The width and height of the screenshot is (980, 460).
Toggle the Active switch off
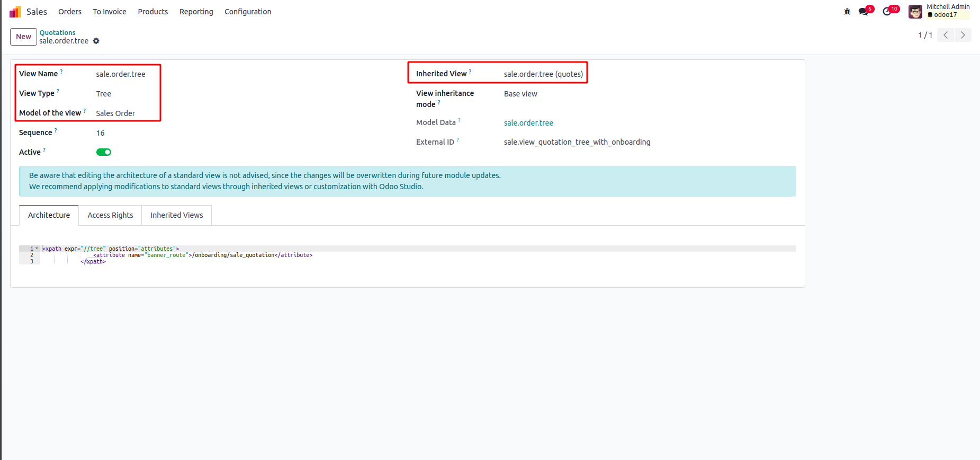(104, 152)
